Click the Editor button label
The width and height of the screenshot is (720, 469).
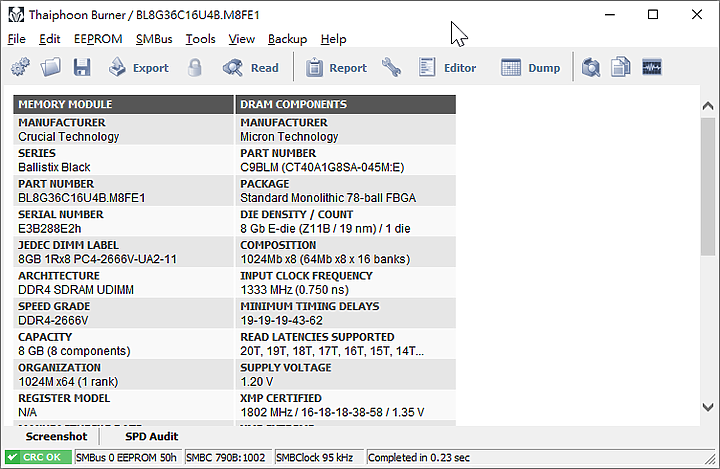[x=460, y=68]
